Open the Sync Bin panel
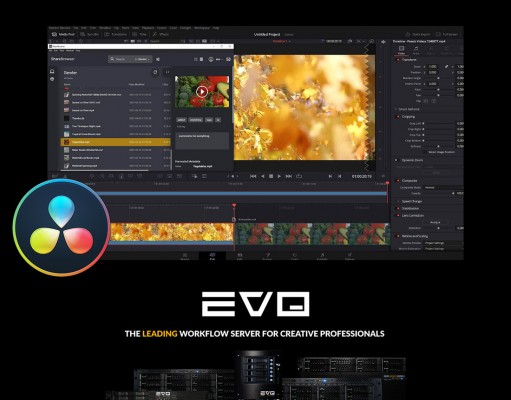 click(90, 34)
